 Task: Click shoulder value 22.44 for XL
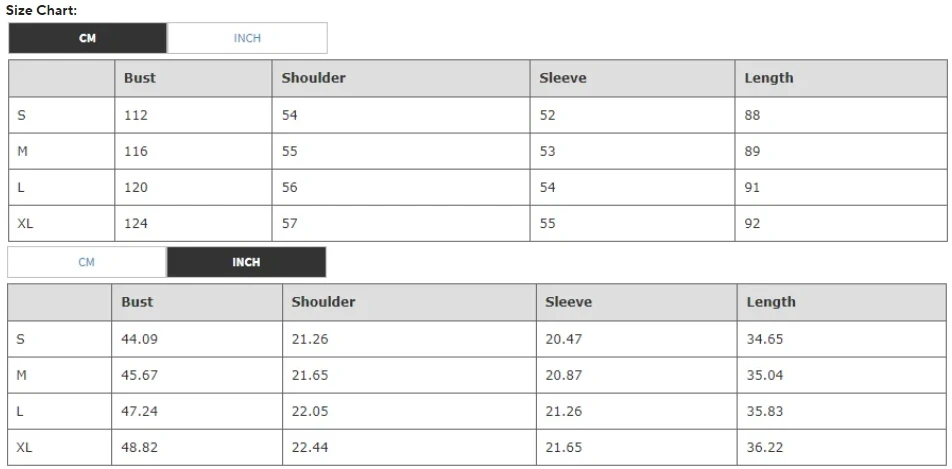pyautogui.click(x=309, y=448)
